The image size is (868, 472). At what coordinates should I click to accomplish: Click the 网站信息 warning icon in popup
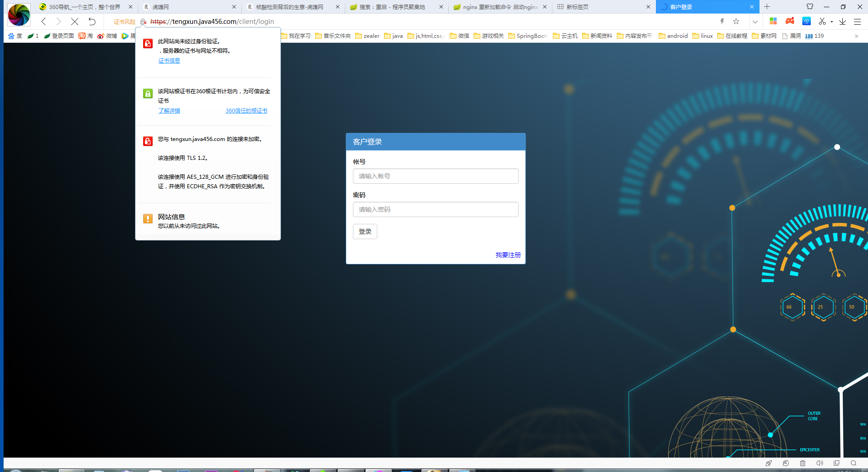pos(148,218)
